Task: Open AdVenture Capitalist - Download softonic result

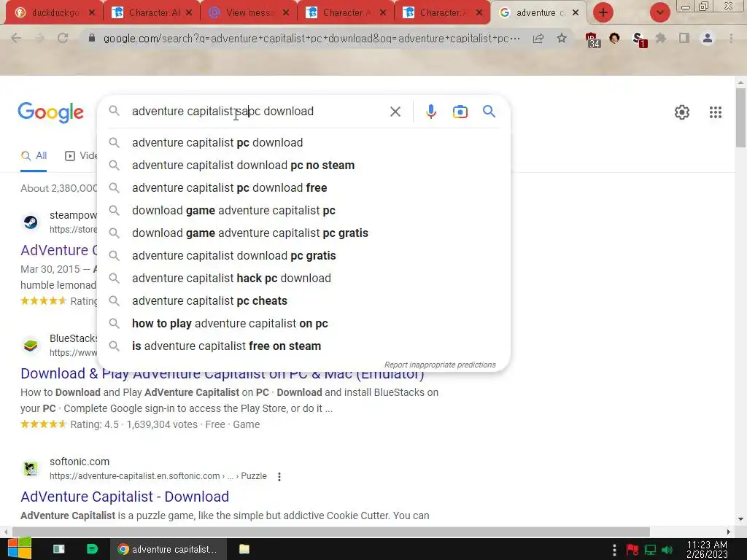Action: (x=125, y=497)
